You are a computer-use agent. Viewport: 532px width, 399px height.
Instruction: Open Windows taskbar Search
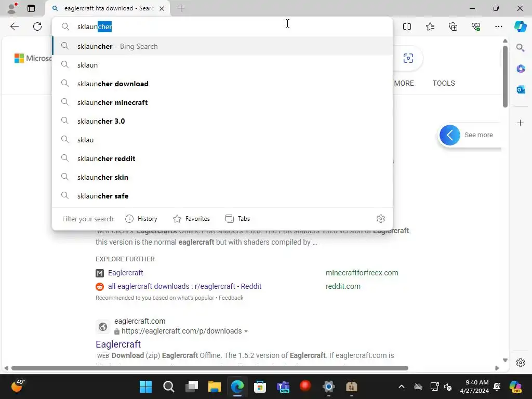169,387
